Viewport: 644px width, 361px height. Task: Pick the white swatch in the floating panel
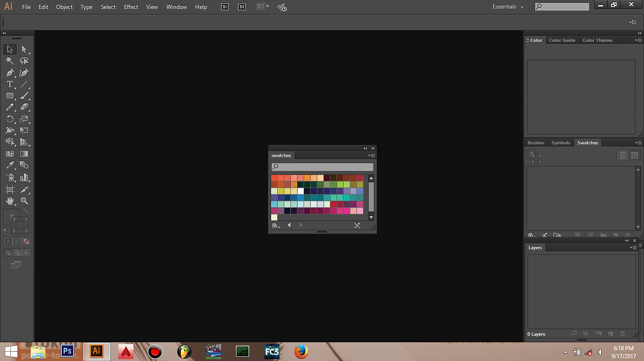(301, 191)
